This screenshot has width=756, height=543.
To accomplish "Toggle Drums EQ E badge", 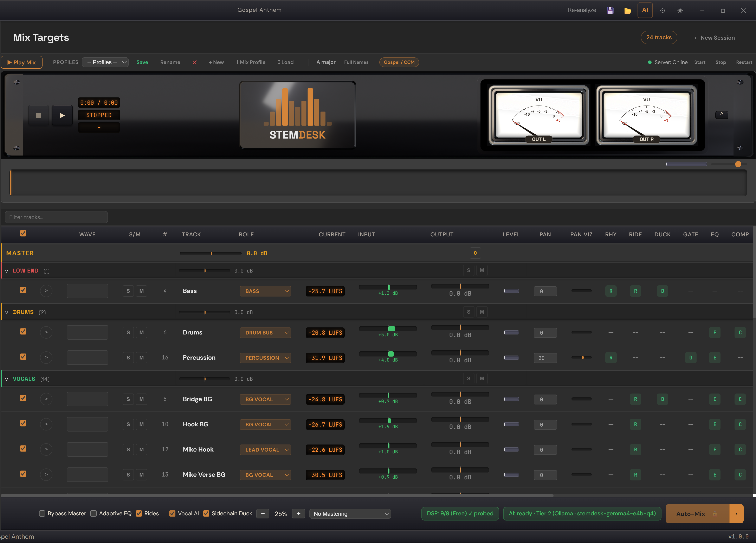I will (714, 333).
